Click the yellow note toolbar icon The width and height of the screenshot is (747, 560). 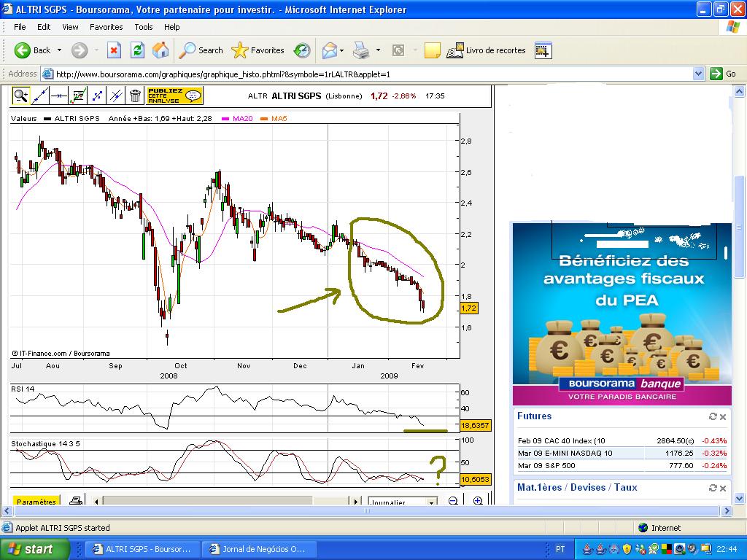click(x=432, y=50)
